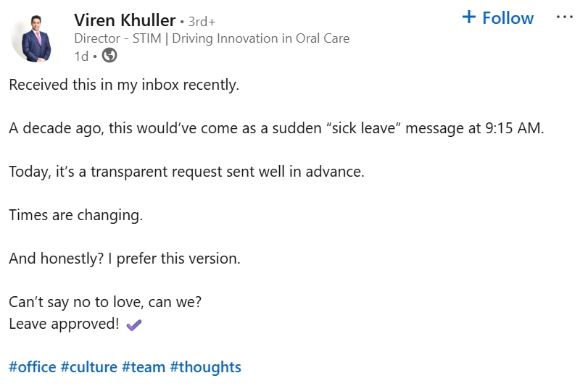Click the 'Received this in my inbox' line
588x386 pixels.
tap(124, 85)
